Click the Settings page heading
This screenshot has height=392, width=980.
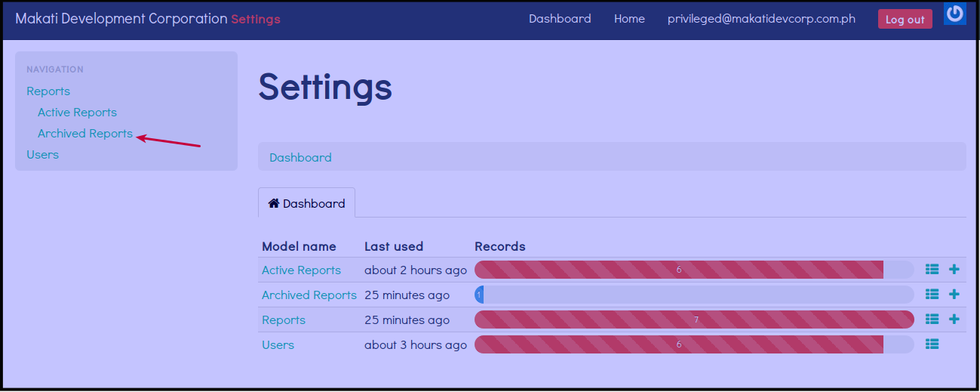(x=325, y=87)
